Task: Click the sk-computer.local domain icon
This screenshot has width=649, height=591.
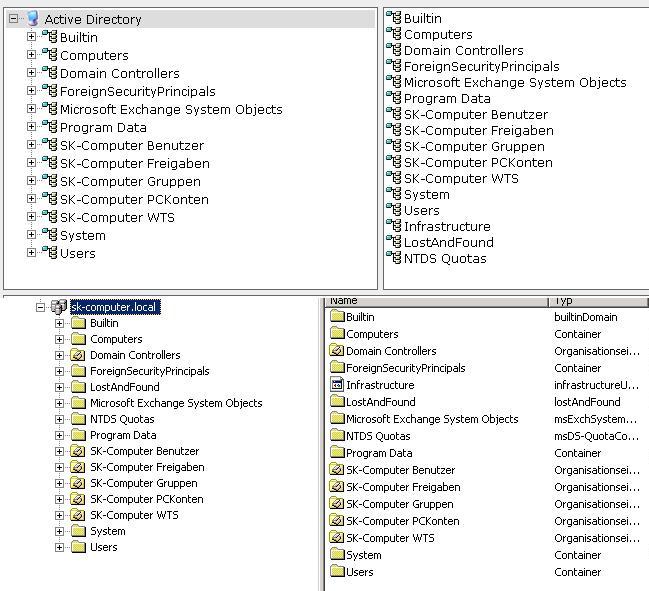Action: click(58, 307)
